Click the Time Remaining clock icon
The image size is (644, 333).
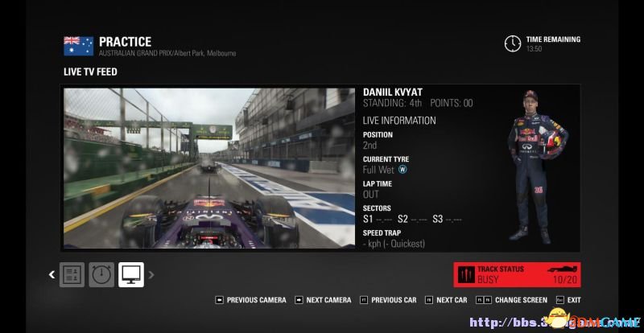pos(513,43)
